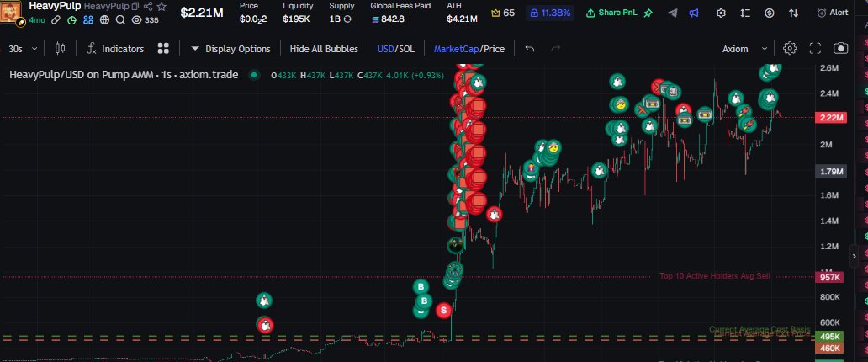
Task: Open the four-squares indicator templates icon
Action: pyautogui.click(x=163, y=49)
